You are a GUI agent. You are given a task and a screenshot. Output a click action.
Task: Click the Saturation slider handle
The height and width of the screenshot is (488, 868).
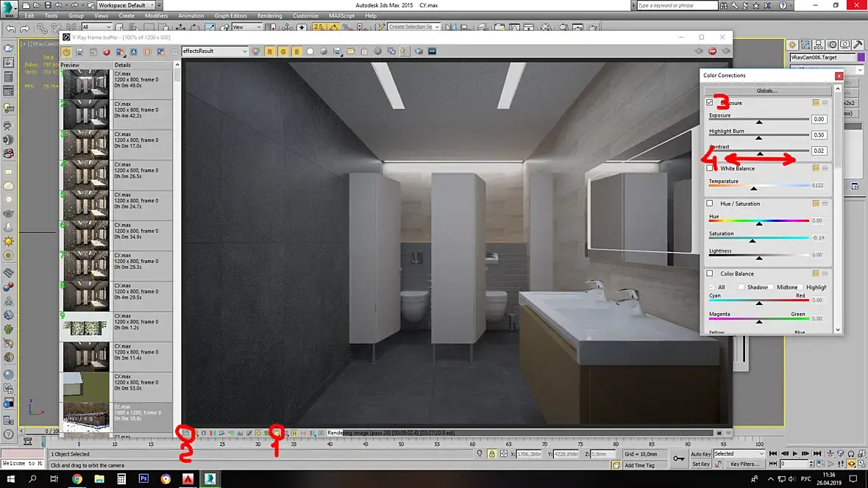pyautogui.click(x=753, y=240)
